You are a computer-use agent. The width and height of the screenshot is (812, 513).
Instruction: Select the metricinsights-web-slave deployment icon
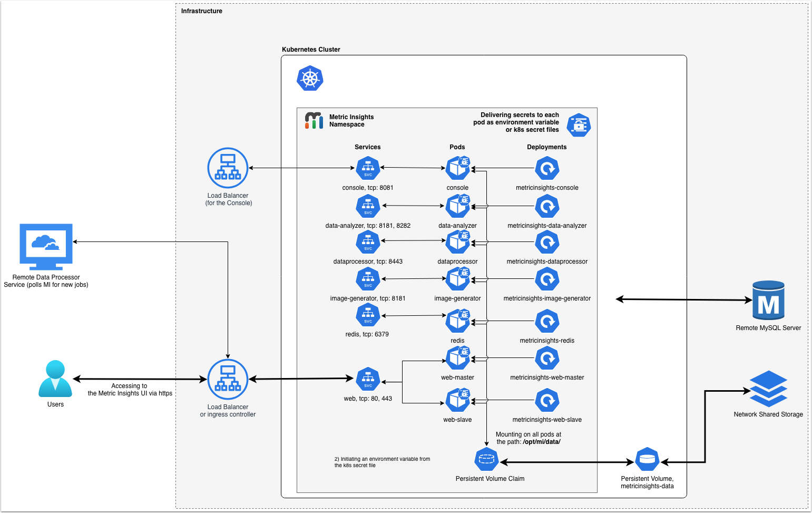[547, 400]
